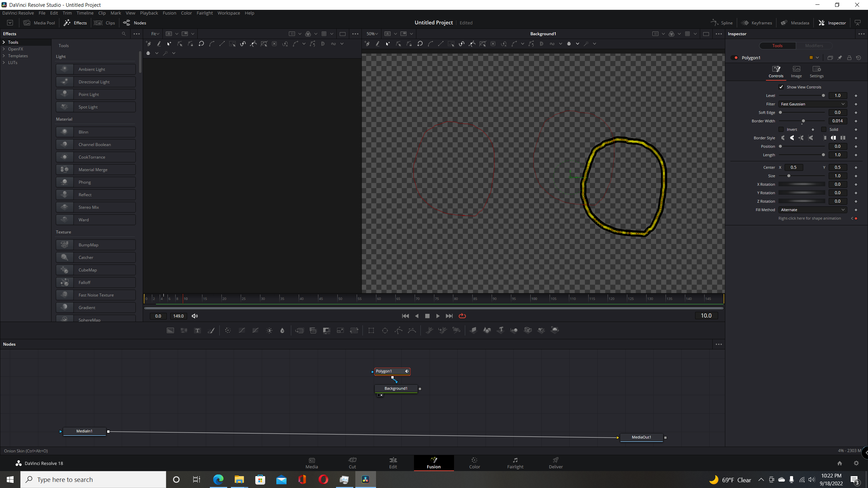Lock the Polygon1 tool in Inspector

pyautogui.click(x=849, y=58)
